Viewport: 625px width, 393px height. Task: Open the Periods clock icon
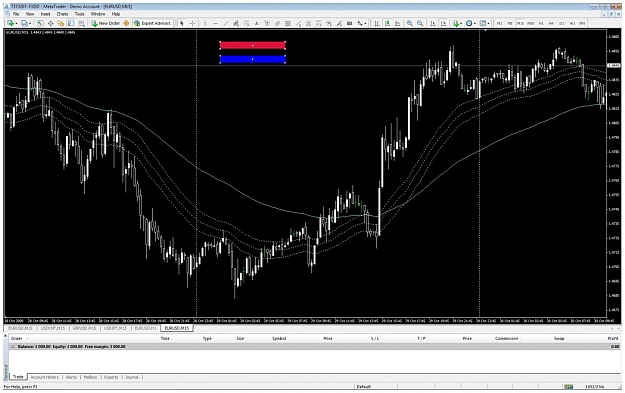point(469,23)
